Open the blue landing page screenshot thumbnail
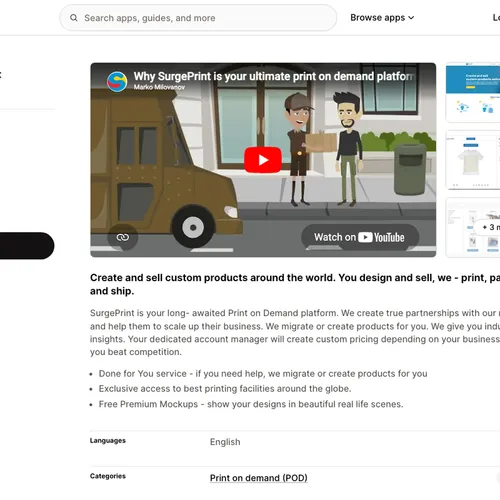This screenshot has height=500, width=500. tap(473, 92)
